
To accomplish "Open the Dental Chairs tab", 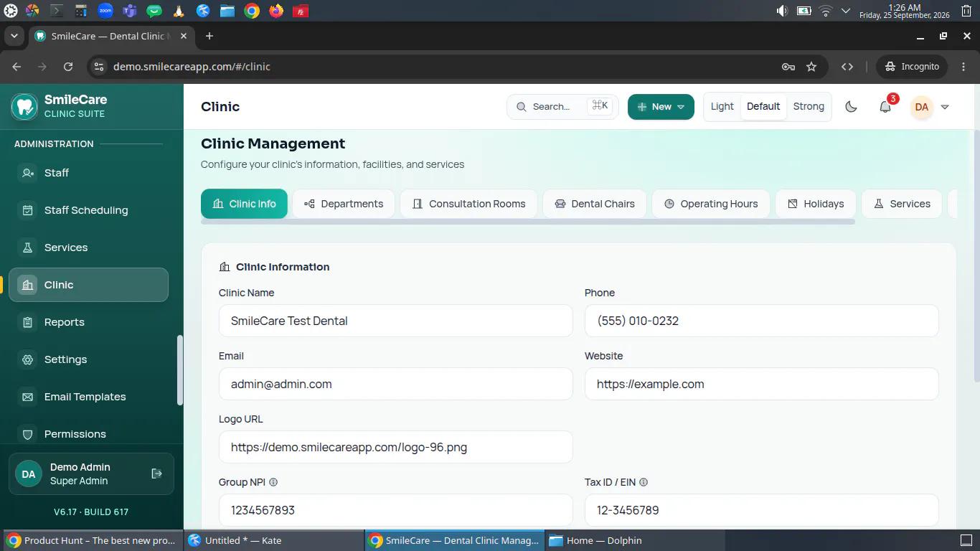I will click(595, 204).
